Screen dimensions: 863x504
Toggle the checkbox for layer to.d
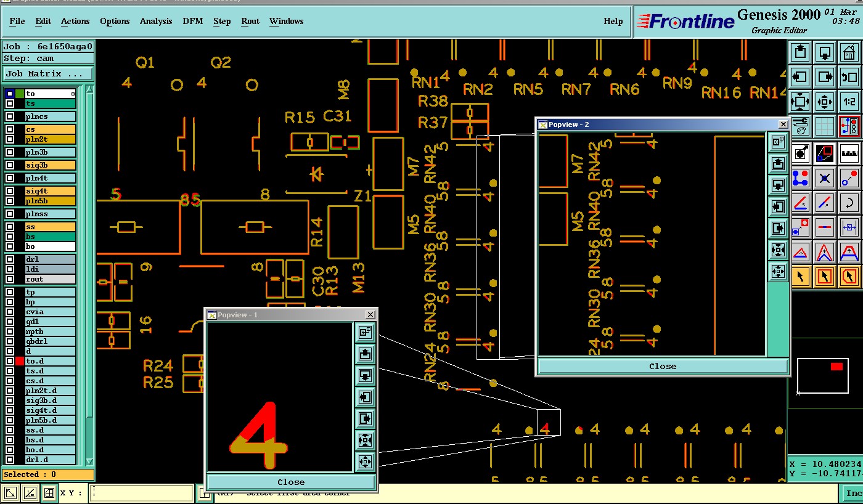click(x=10, y=361)
